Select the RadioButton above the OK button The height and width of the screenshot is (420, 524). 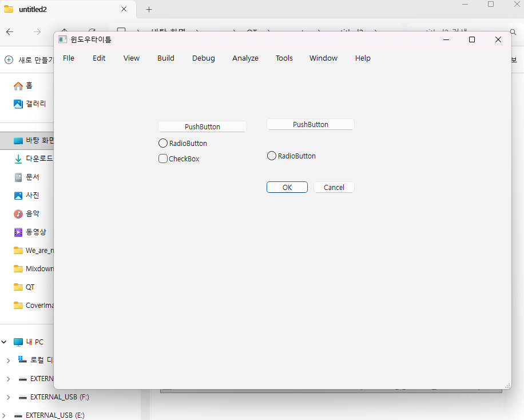(272, 156)
